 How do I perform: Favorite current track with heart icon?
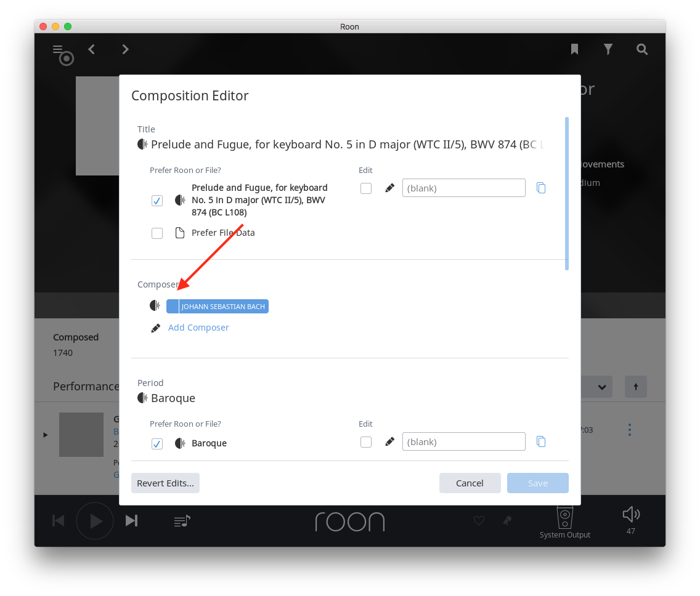pyautogui.click(x=479, y=520)
